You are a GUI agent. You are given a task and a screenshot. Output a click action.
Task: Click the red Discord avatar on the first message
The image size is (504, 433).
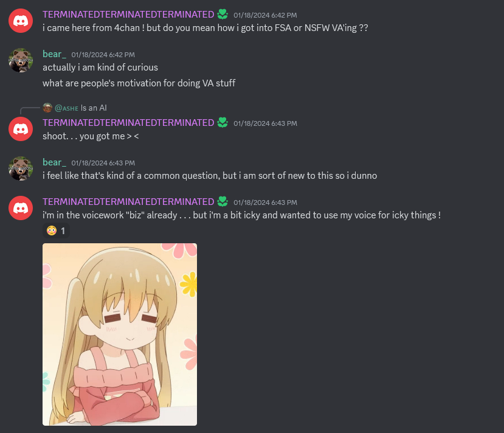click(21, 21)
